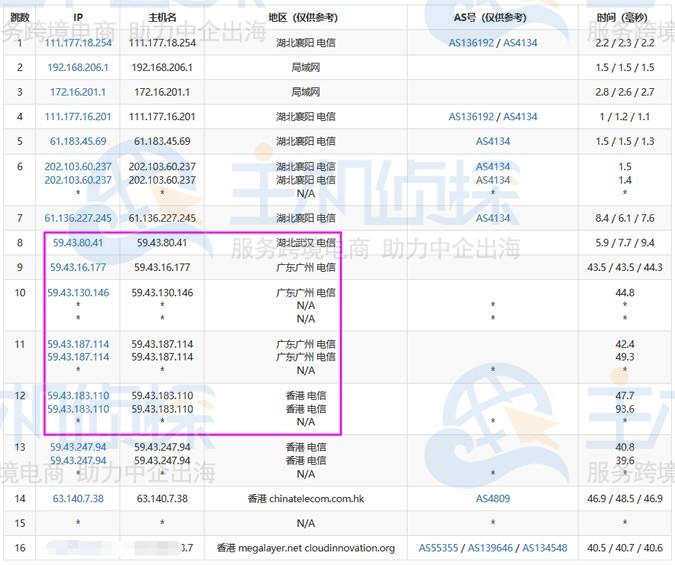Select black hostname text 63.140.7.38
675x565 pixels.
pos(162,498)
